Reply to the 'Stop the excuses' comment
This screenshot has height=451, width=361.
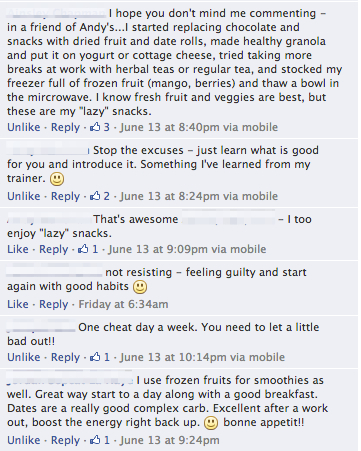65,196
